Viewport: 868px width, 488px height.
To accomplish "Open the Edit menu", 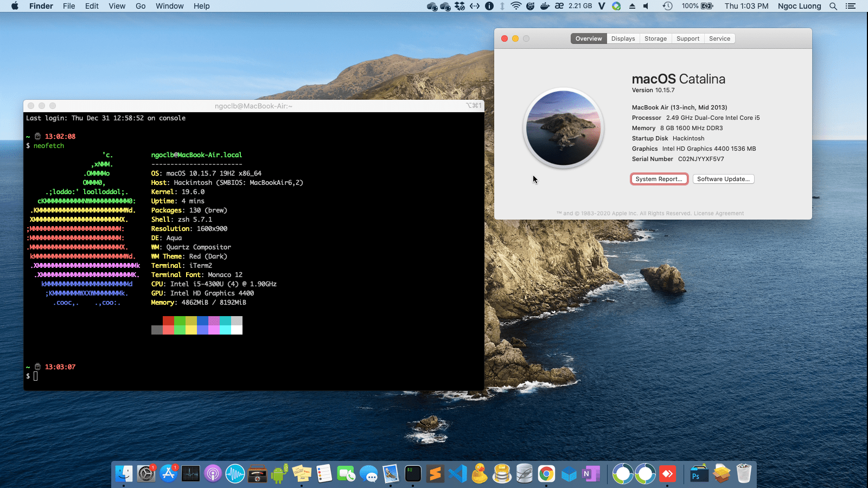I will coord(92,6).
